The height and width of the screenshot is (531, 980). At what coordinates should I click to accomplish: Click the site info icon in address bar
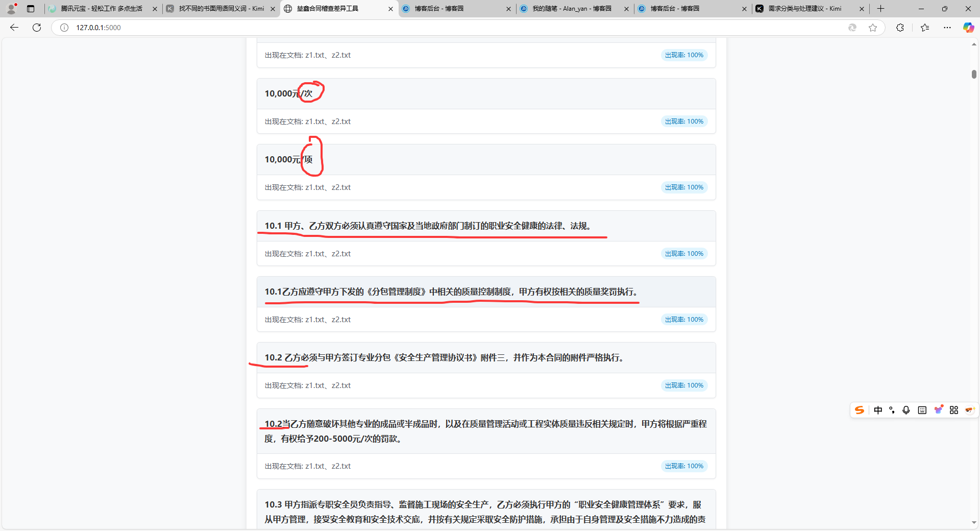64,28
